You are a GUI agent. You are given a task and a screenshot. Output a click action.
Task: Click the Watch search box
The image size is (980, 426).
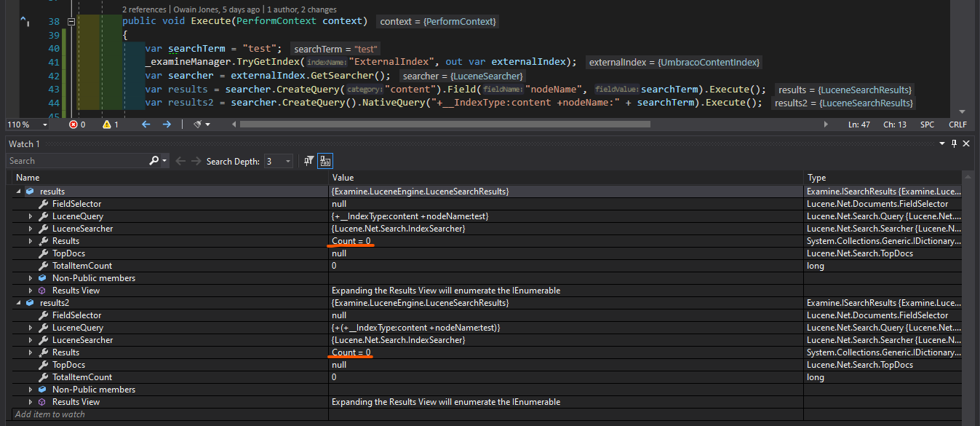coord(77,161)
